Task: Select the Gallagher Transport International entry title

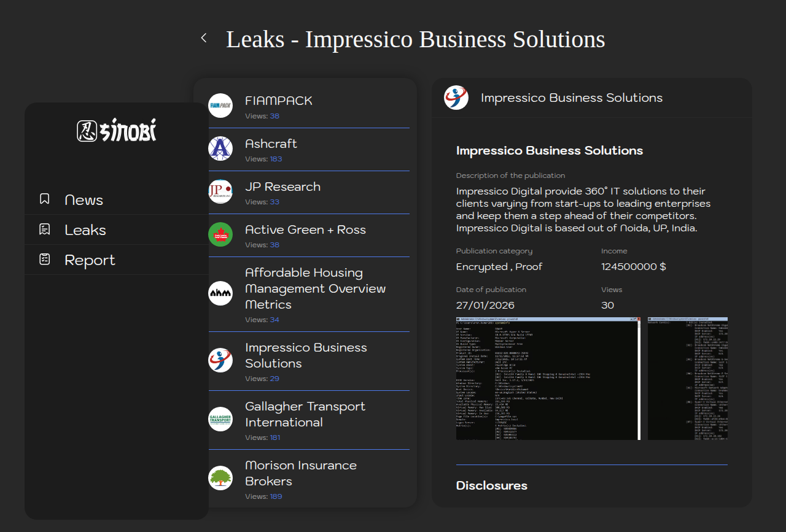Action: [305, 414]
